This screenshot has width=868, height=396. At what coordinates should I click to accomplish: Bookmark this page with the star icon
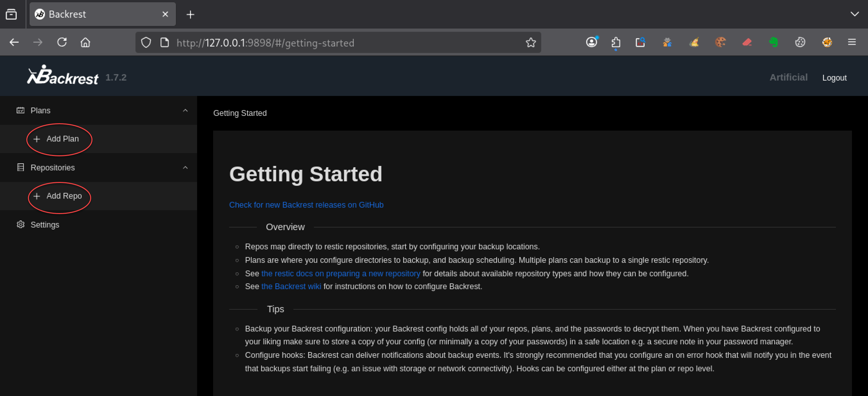point(531,42)
